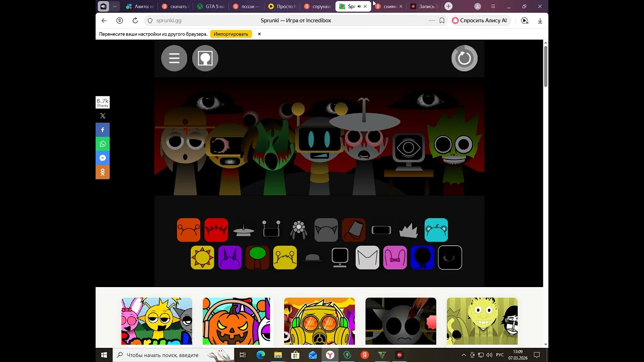Open the yellow gas mask game thumbnail
The height and width of the screenshot is (362, 644).
point(319,321)
